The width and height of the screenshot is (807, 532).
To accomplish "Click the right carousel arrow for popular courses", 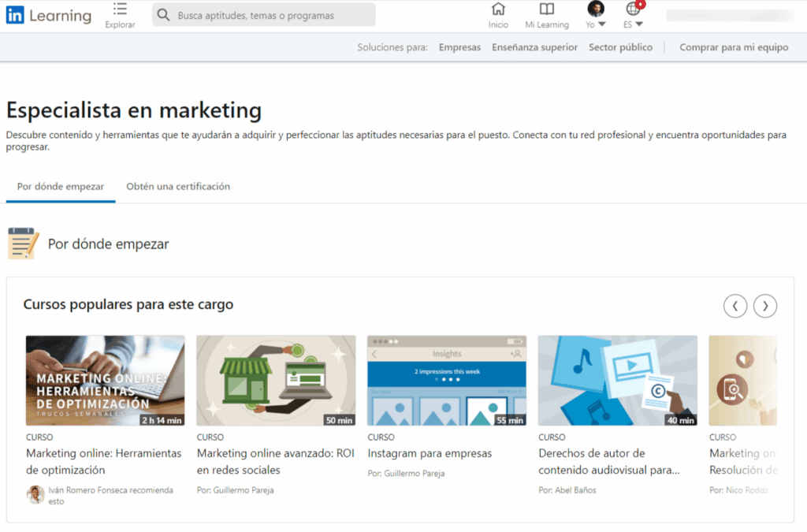I will click(x=764, y=306).
